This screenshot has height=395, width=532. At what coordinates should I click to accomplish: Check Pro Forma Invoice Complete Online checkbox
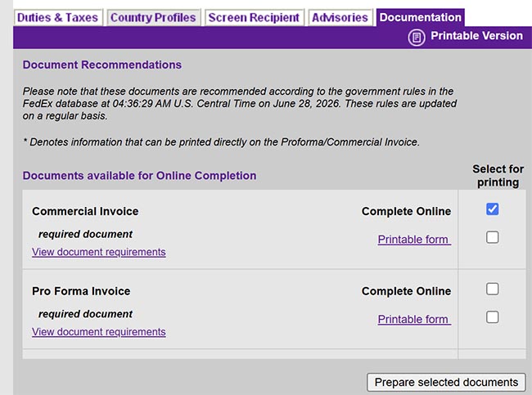[x=492, y=289]
